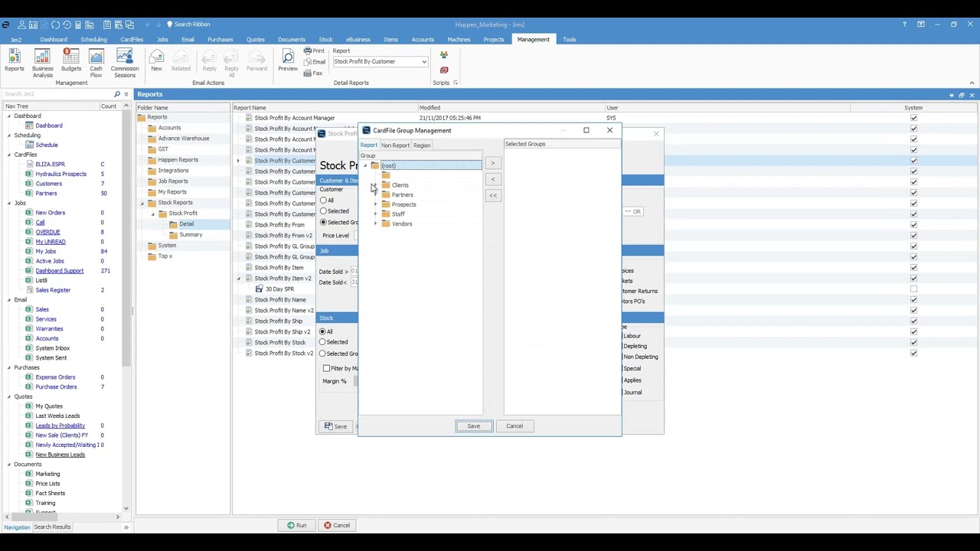Click the help question mark in title bar
The width and height of the screenshot is (980, 551).
(x=904, y=24)
